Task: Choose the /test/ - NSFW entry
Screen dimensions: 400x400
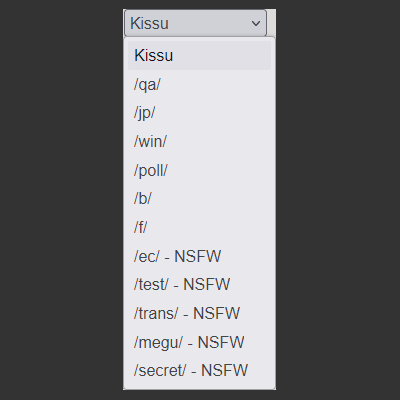Action: coord(199,285)
